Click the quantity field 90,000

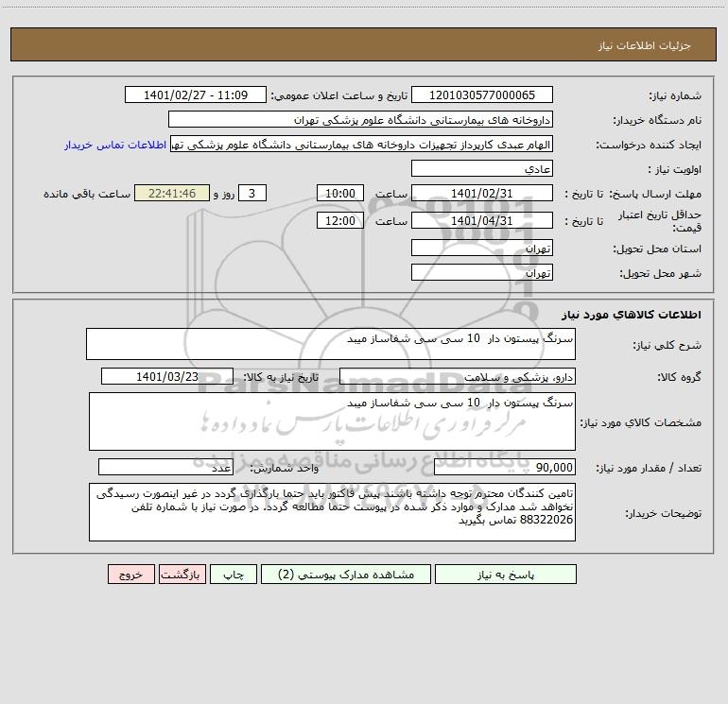[505, 468]
